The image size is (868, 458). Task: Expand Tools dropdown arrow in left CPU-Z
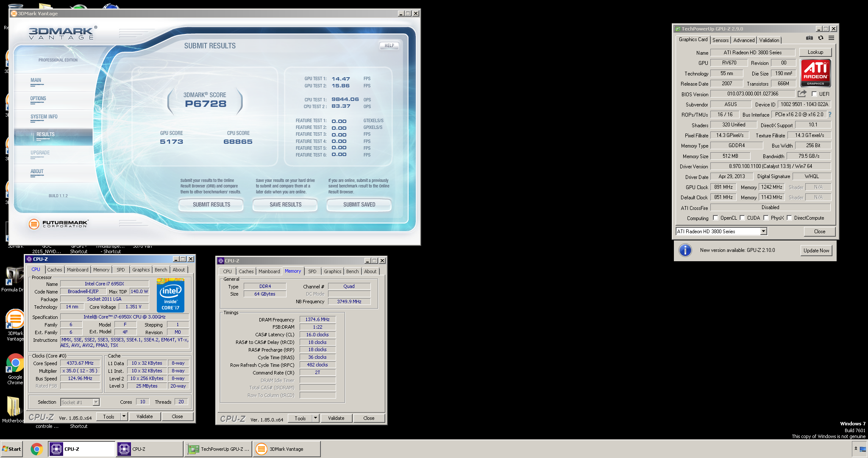tap(124, 416)
